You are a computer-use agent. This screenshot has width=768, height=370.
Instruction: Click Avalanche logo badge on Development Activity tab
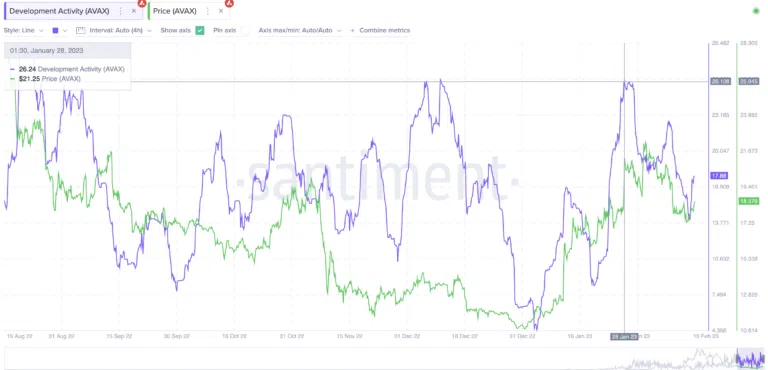[x=142, y=3]
